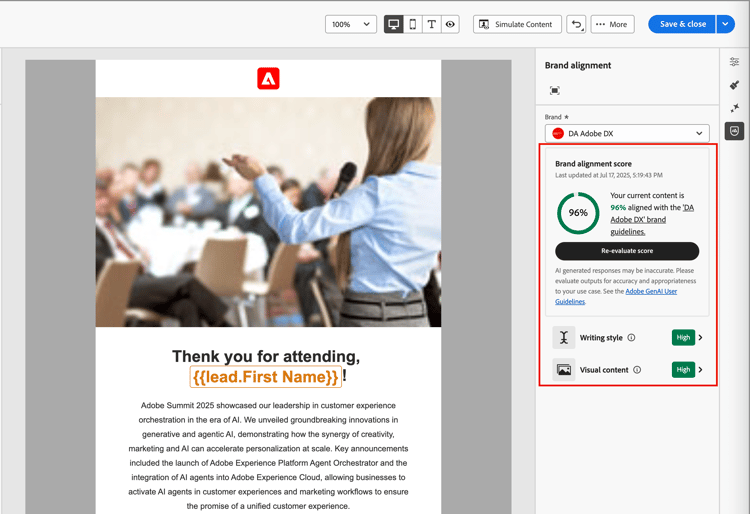Click the Writing style label
Image resolution: width=750 pixels, height=514 pixels.
(x=601, y=338)
